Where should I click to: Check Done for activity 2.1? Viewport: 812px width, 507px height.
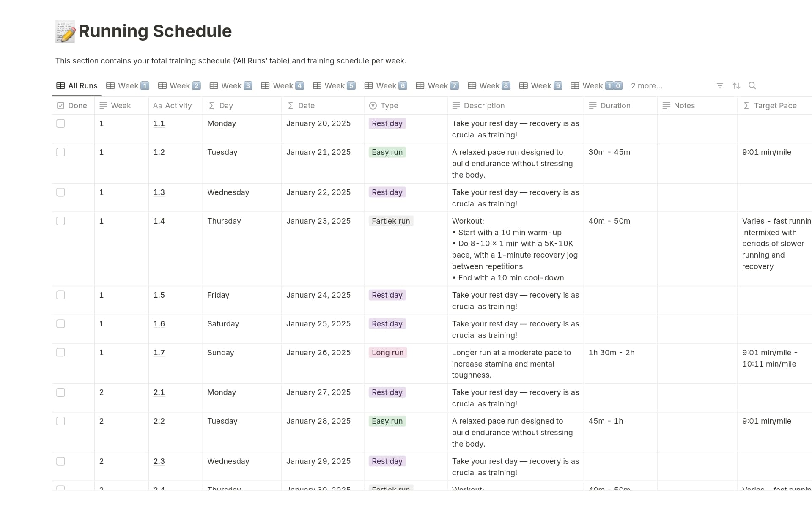coord(60,392)
